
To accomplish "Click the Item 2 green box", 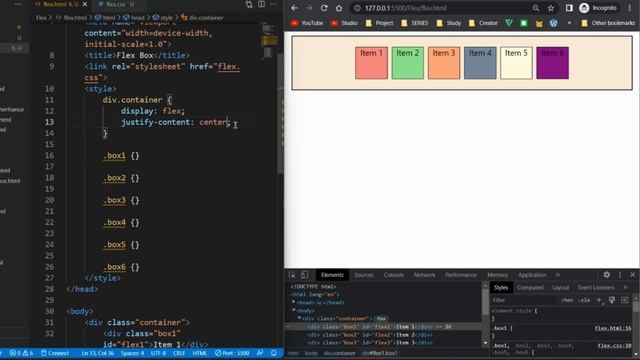I will pyautogui.click(x=408, y=63).
